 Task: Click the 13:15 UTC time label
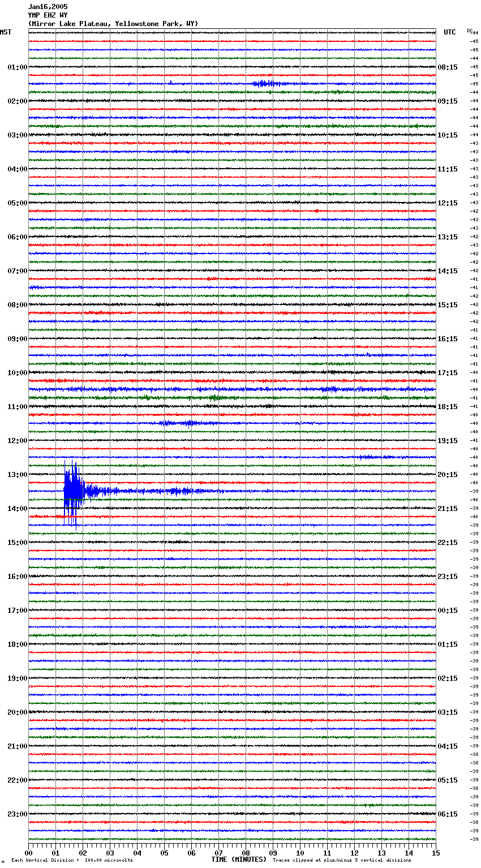[448, 237]
